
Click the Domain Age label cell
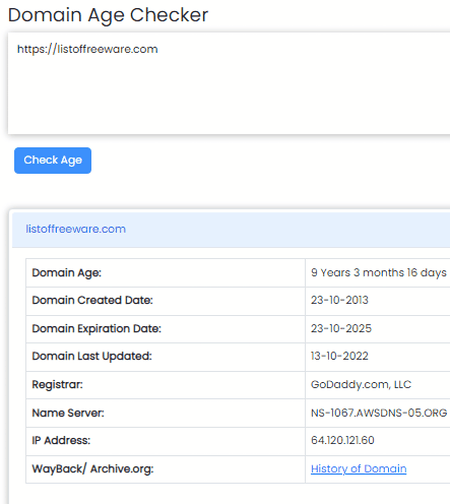[x=166, y=273]
